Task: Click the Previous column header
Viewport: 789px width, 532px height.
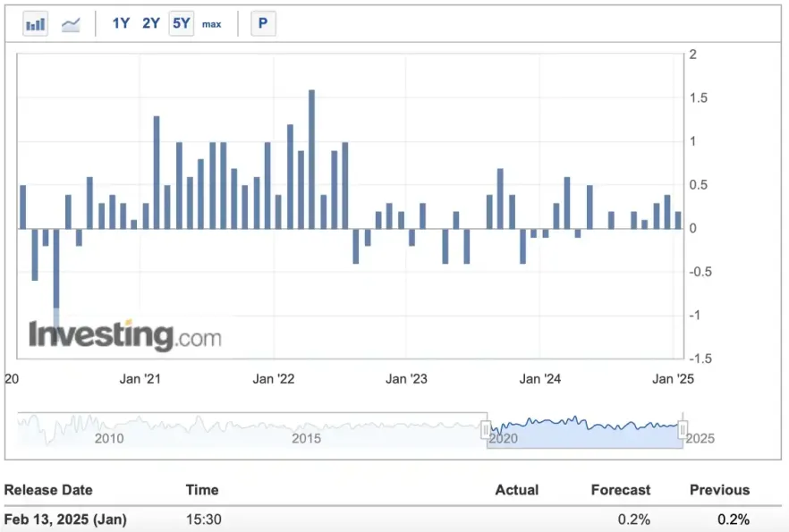Action: click(x=719, y=490)
